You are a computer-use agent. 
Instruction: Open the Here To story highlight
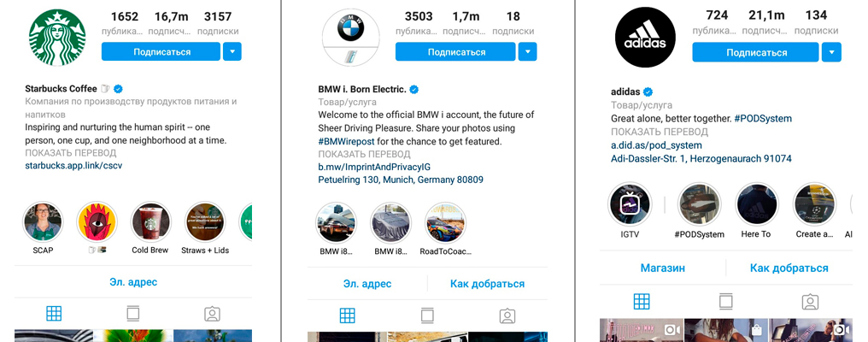[756, 204]
